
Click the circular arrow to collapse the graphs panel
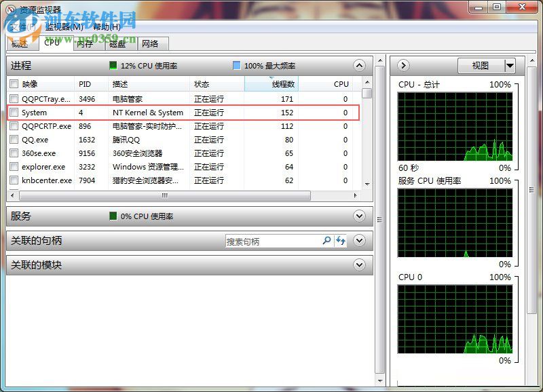click(403, 66)
